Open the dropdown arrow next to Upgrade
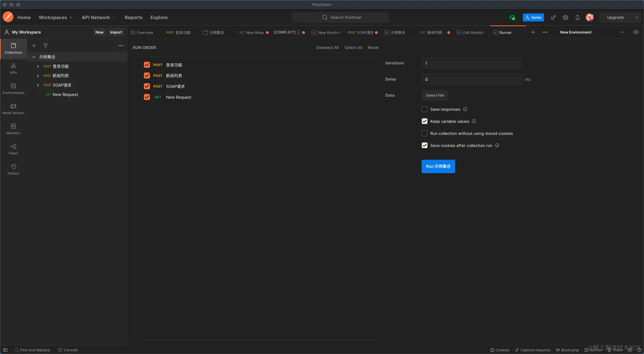This screenshot has height=354, width=644. pyautogui.click(x=637, y=17)
